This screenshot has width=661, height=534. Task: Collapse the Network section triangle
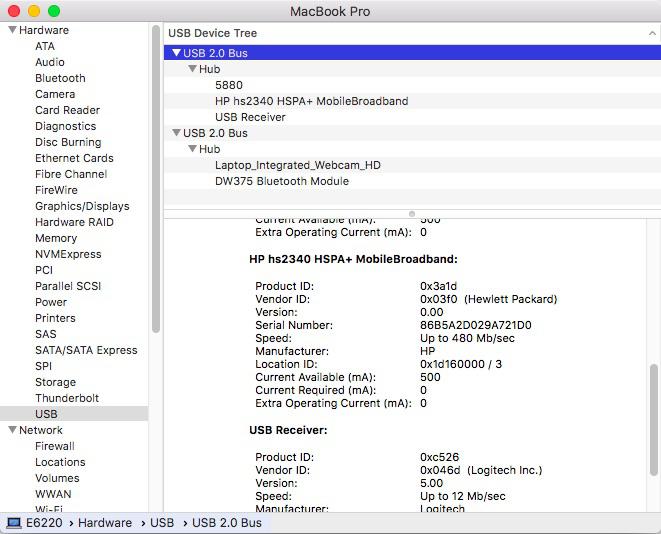coord(12,430)
